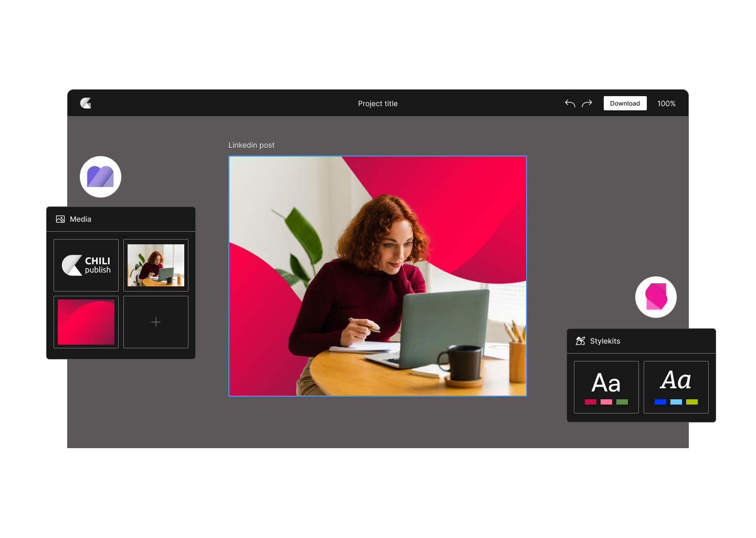Pick the dark blue color swatch
Screen dimensions: 756x538
(x=660, y=402)
